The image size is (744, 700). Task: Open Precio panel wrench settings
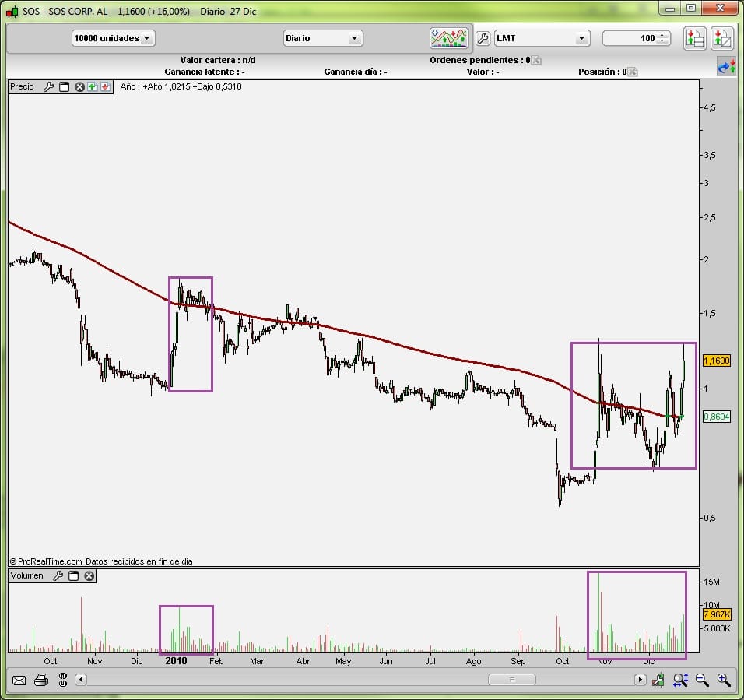pyautogui.click(x=48, y=86)
